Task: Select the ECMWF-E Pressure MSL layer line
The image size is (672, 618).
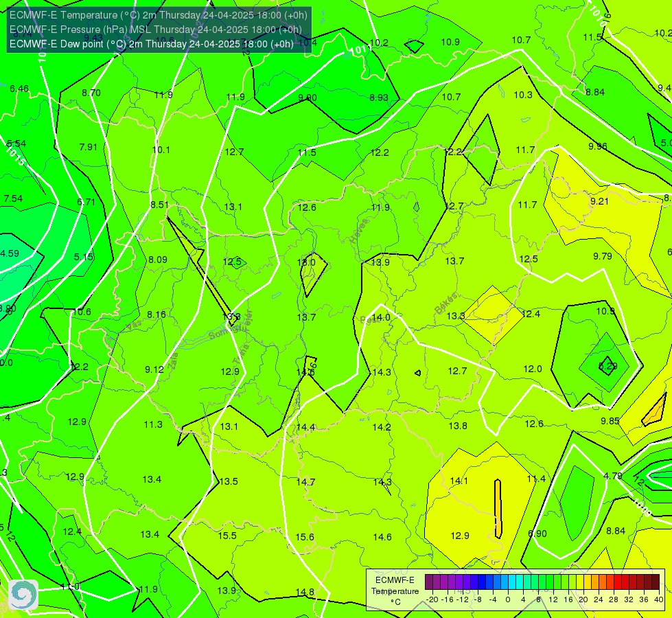Action: [156, 30]
